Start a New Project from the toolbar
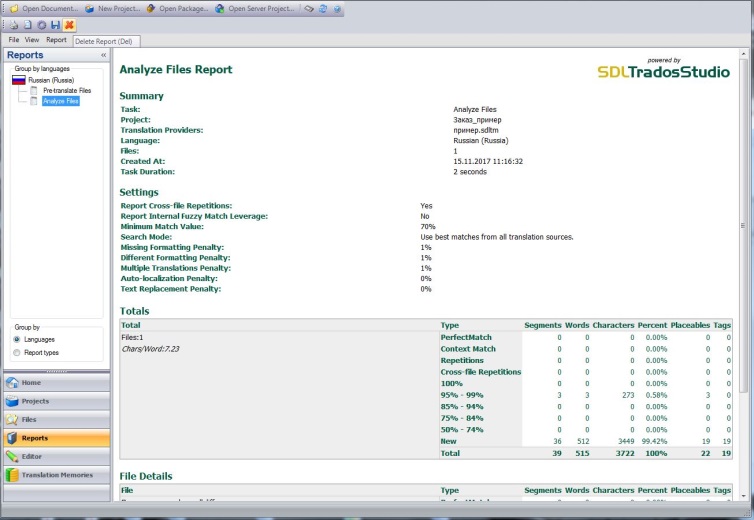Screen dimensions: 754x520 pos(111,8)
